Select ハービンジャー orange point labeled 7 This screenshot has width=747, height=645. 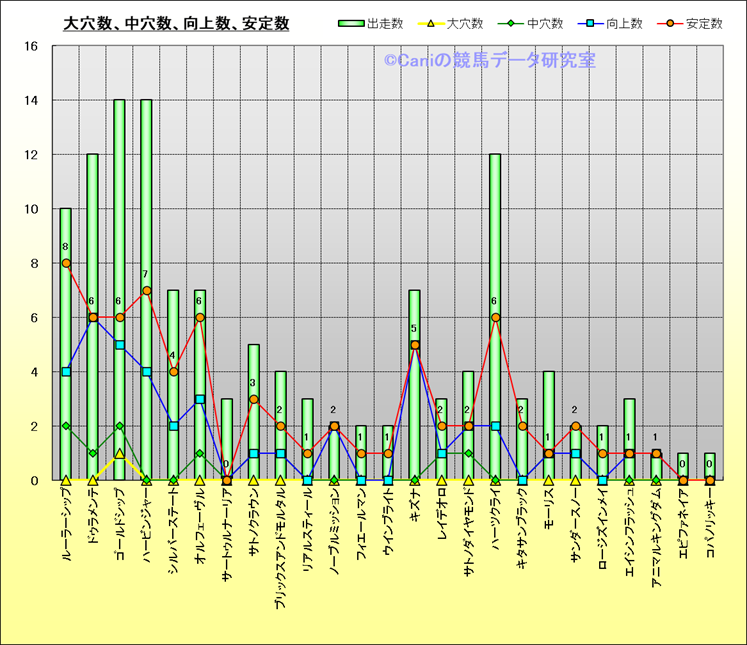pos(147,291)
